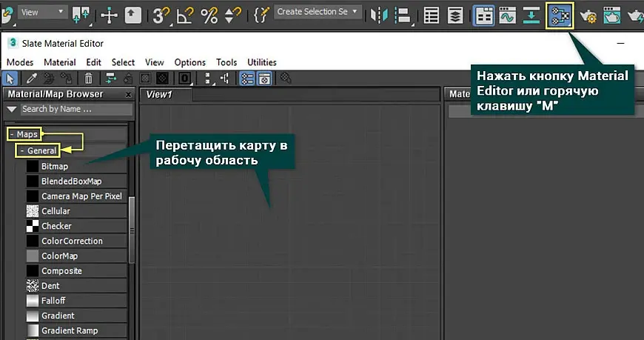Select the Camera Map Per Pixel entry
The height and width of the screenshot is (340, 644).
click(77, 196)
